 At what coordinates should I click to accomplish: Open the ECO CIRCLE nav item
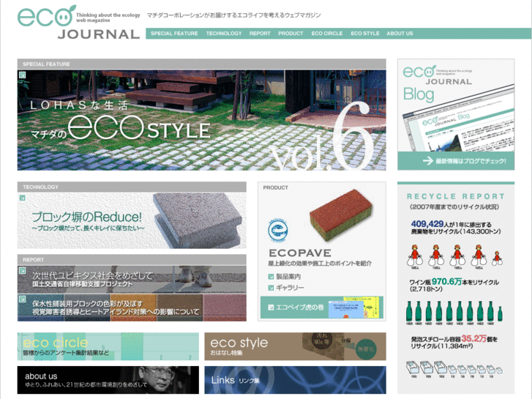pyautogui.click(x=326, y=33)
